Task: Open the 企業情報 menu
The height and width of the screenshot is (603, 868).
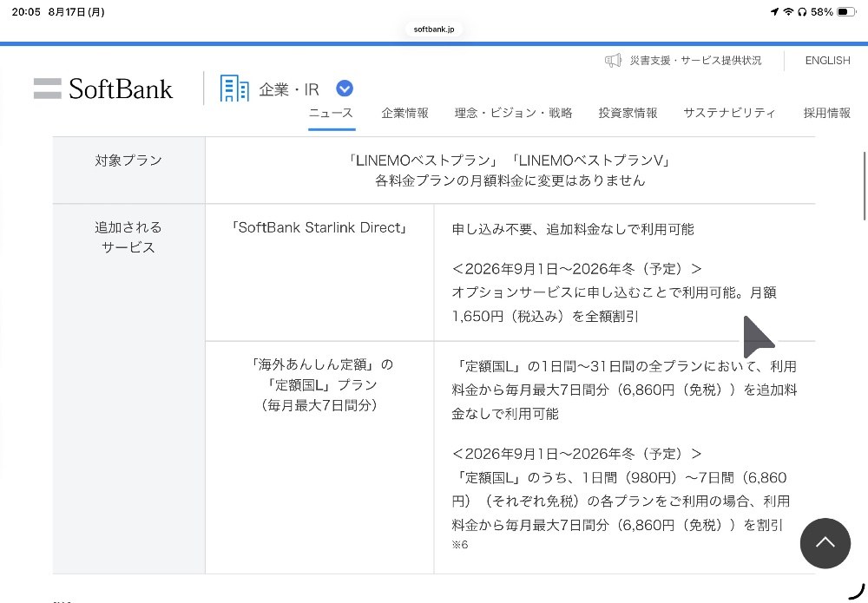Action: 404,113
